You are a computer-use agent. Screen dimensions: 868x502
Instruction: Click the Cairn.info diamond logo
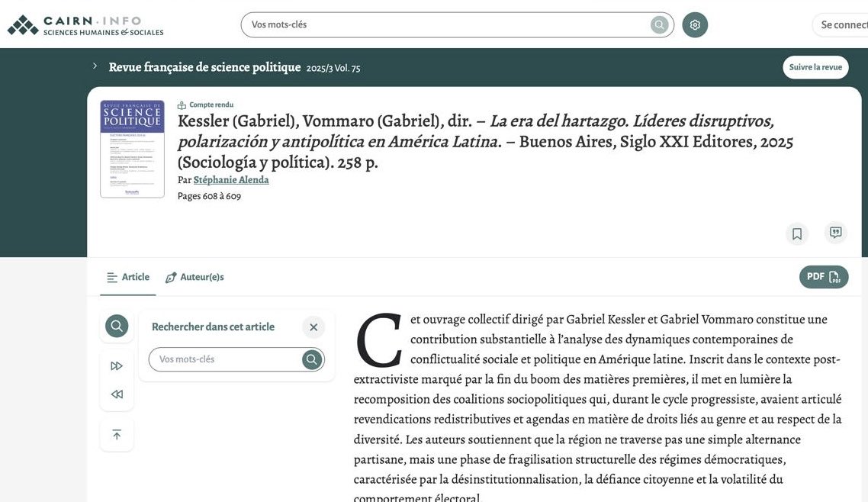(23, 24)
